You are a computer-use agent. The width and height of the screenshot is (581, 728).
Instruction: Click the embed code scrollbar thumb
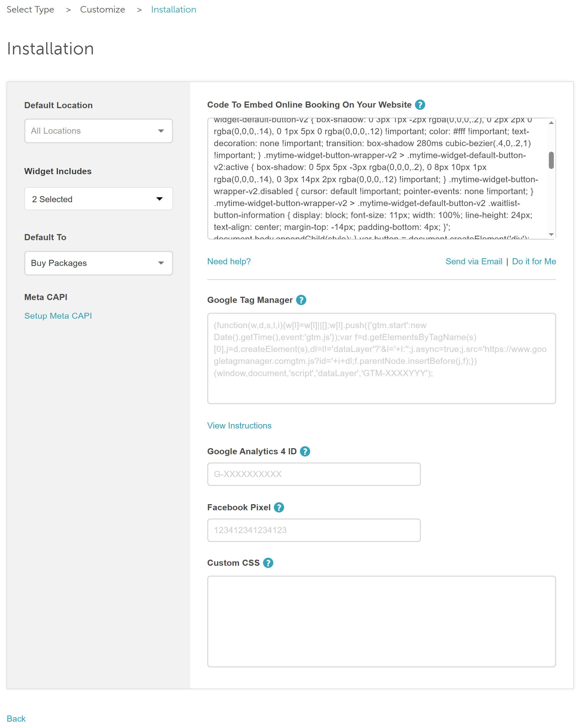click(x=551, y=160)
